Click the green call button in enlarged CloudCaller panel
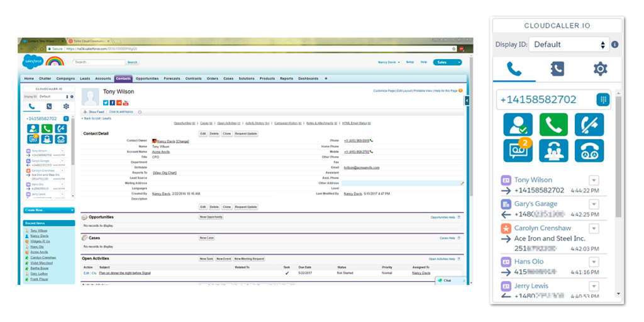This screenshot has width=644, height=322. tap(553, 125)
